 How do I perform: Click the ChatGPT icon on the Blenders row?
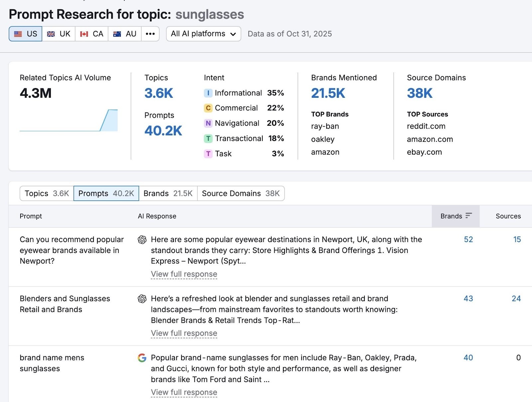[x=142, y=299]
